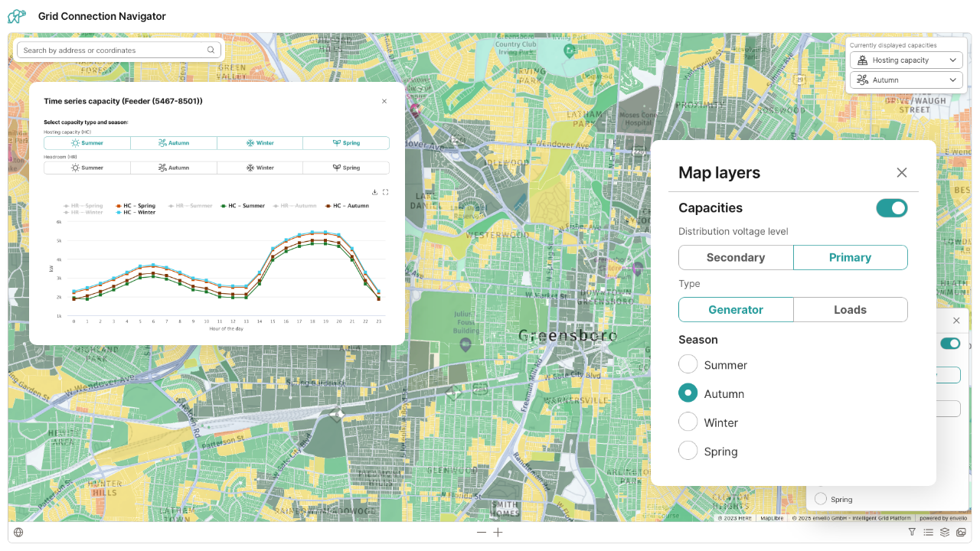Open the layers panel via stacked-layers icon

(945, 532)
